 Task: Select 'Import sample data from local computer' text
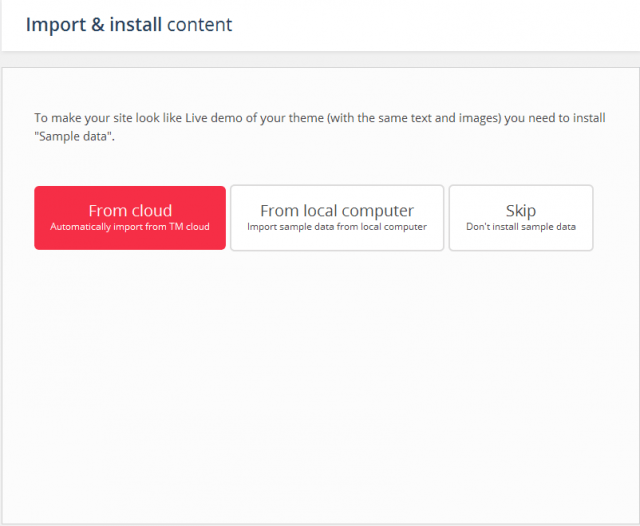[x=337, y=227]
